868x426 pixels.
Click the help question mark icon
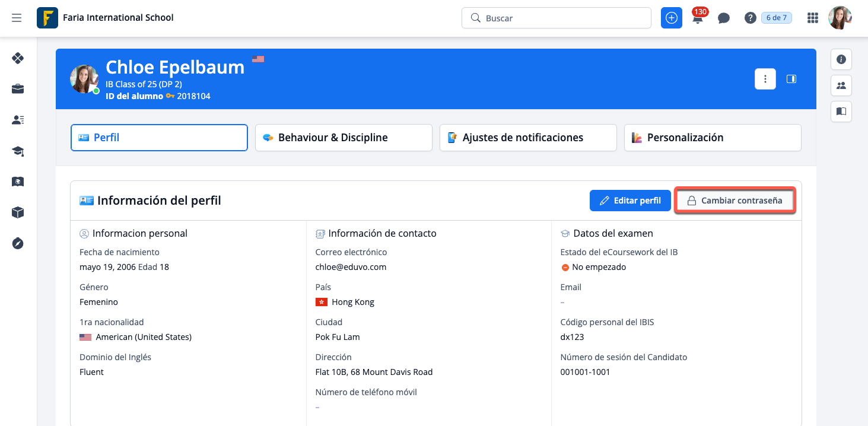click(750, 18)
